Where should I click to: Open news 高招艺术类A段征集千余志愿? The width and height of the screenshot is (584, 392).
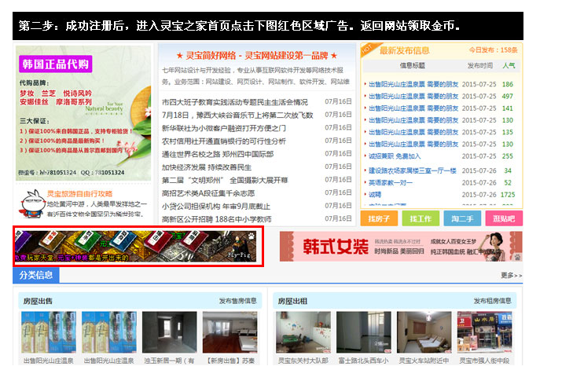click(208, 193)
